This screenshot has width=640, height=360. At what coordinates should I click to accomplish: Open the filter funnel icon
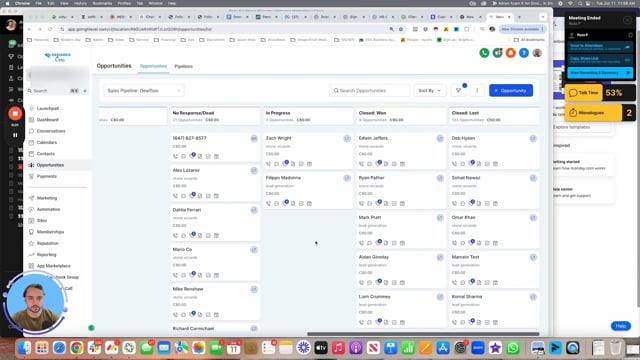pyautogui.click(x=459, y=91)
